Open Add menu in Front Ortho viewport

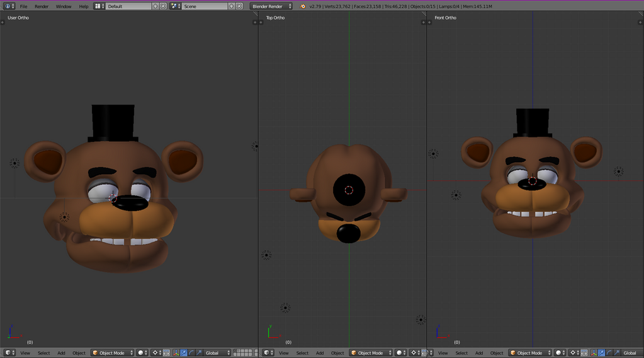coord(479,353)
